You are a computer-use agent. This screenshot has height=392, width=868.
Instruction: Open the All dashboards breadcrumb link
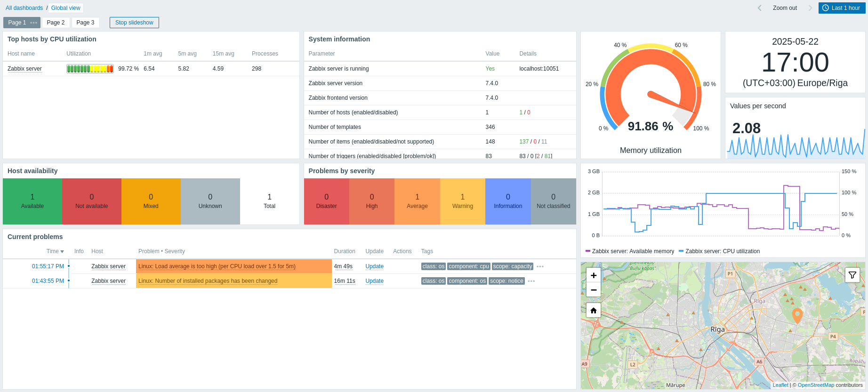click(x=24, y=8)
